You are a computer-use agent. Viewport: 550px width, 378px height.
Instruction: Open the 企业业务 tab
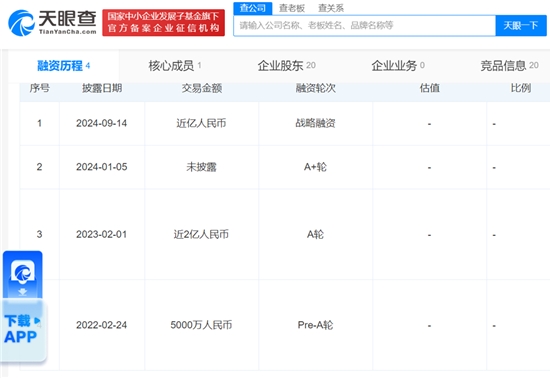pyautogui.click(x=398, y=66)
